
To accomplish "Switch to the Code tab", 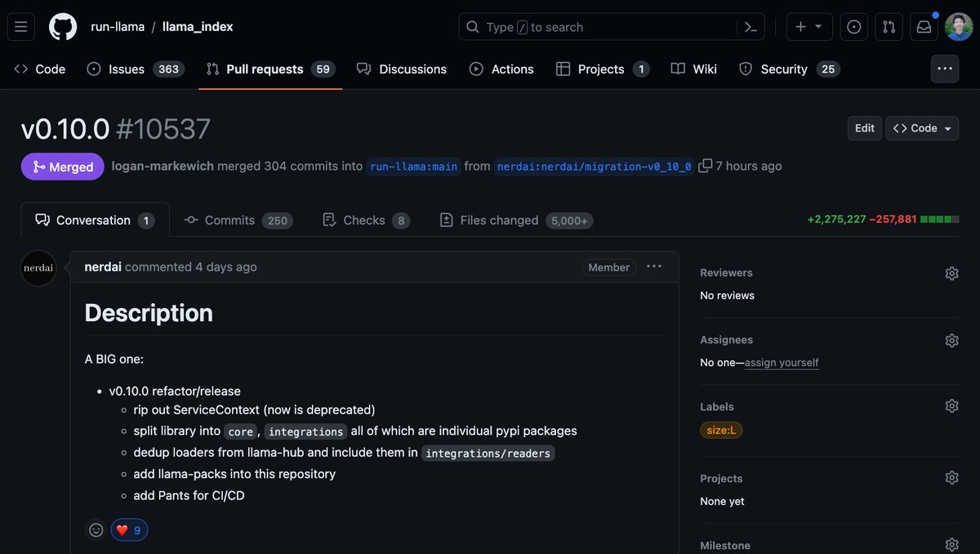I will click(40, 69).
